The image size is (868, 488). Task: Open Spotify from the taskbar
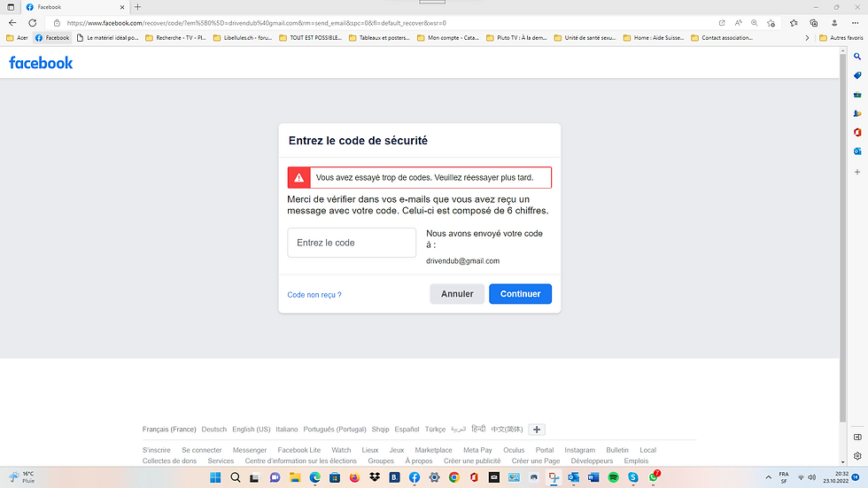613,477
